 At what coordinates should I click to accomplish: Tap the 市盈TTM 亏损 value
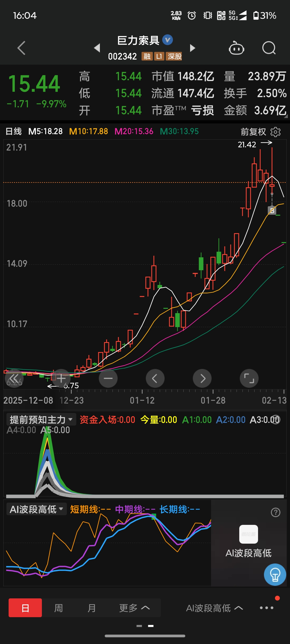[x=183, y=111]
